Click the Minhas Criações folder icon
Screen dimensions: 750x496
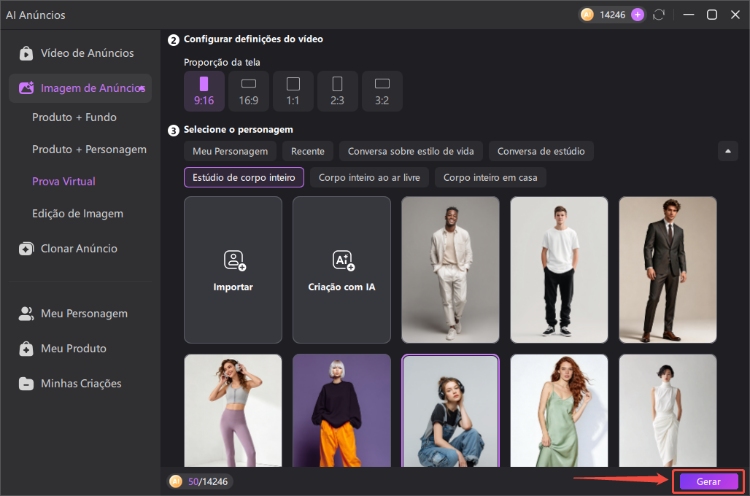tap(26, 384)
